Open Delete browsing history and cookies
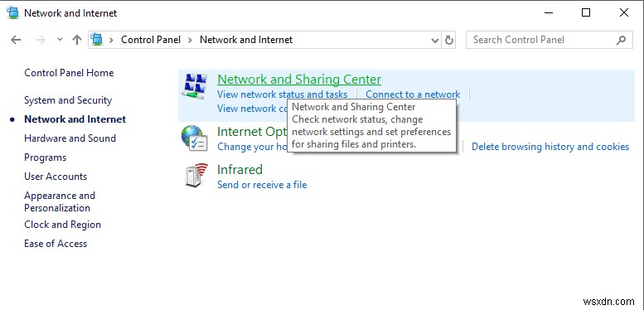The height and width of the screenshot is (310, 644). coord(550,147)
